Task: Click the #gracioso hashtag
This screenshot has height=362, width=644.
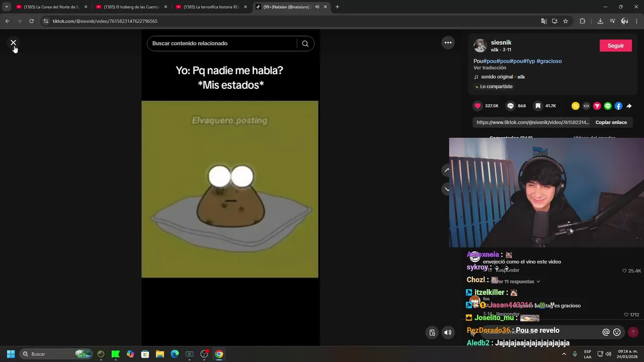Action: (549, 61)
